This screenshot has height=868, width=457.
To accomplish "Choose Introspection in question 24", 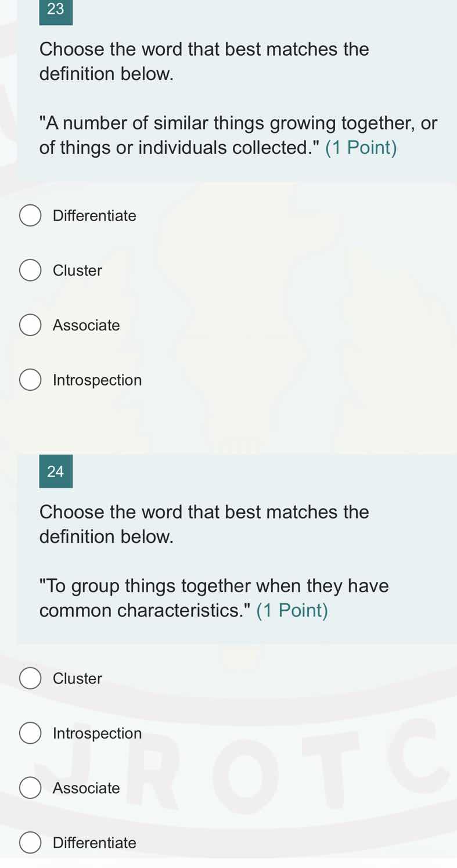I will pos(30,733).
